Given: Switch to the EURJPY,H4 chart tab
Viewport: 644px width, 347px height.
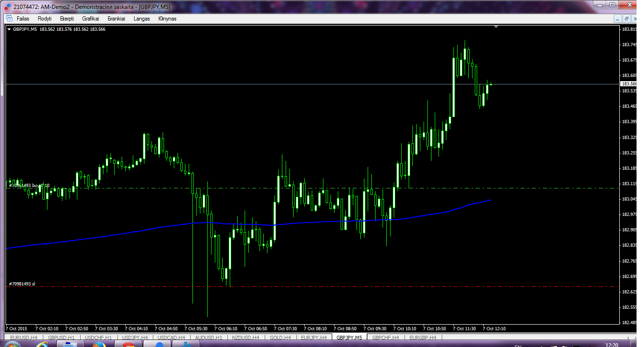Looking at the screenshot, I should pyautogui.click(x=314, y=338).
